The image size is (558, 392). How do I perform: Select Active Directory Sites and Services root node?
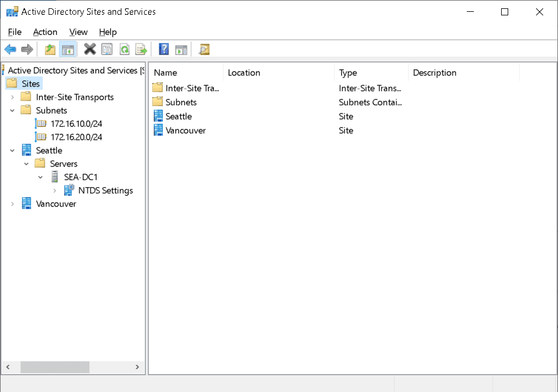76,70
